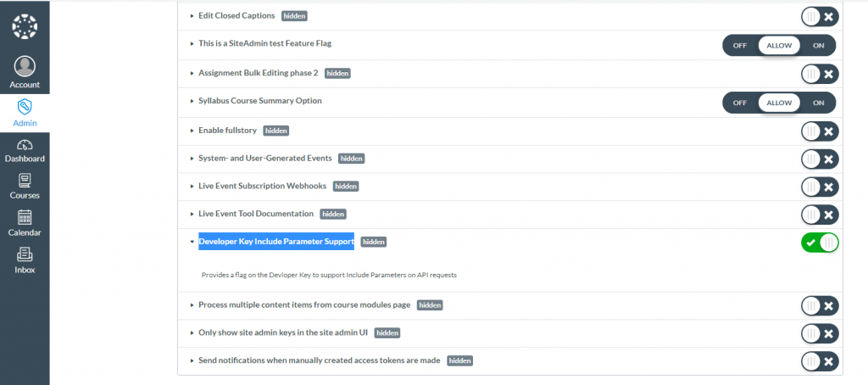The width and height of the screenshot is (868, 385).
Task: Click the Courses label in sidebar
Action: [25, 196]
